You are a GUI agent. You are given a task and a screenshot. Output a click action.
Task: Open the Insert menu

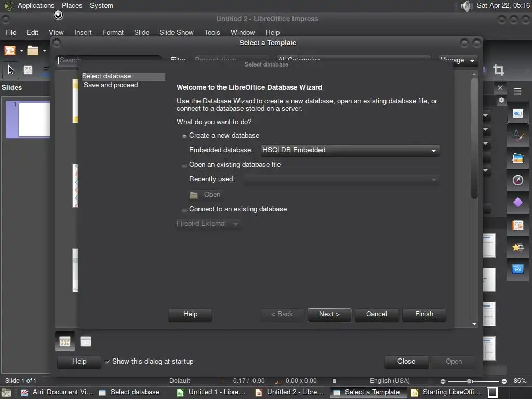point(83,32)
